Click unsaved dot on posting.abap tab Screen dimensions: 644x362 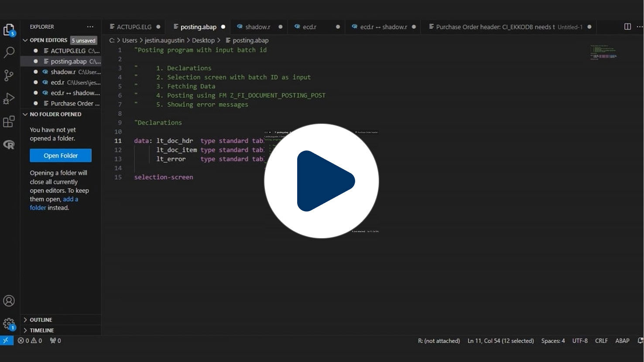tap(223, 27)
